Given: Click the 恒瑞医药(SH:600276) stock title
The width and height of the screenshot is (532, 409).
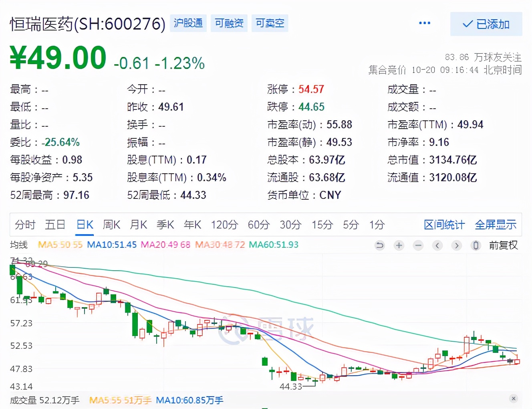Looking at the screenshot, I should click(87, 24).
